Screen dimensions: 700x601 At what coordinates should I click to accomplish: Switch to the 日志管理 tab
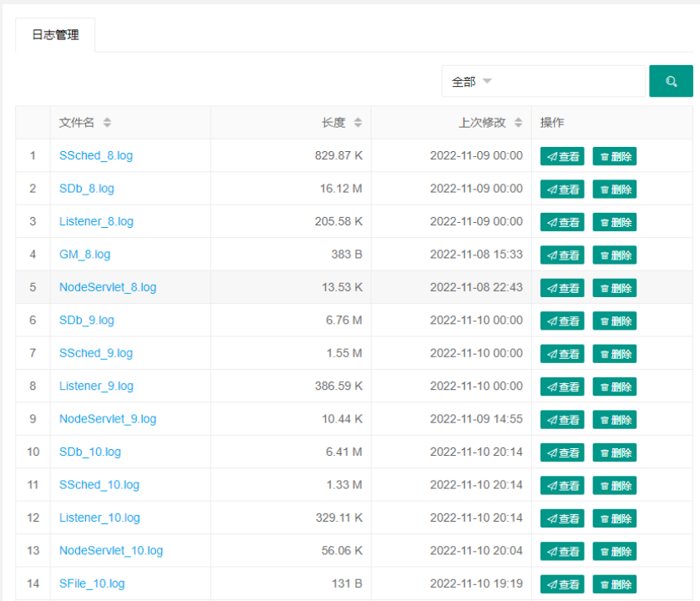55,36
